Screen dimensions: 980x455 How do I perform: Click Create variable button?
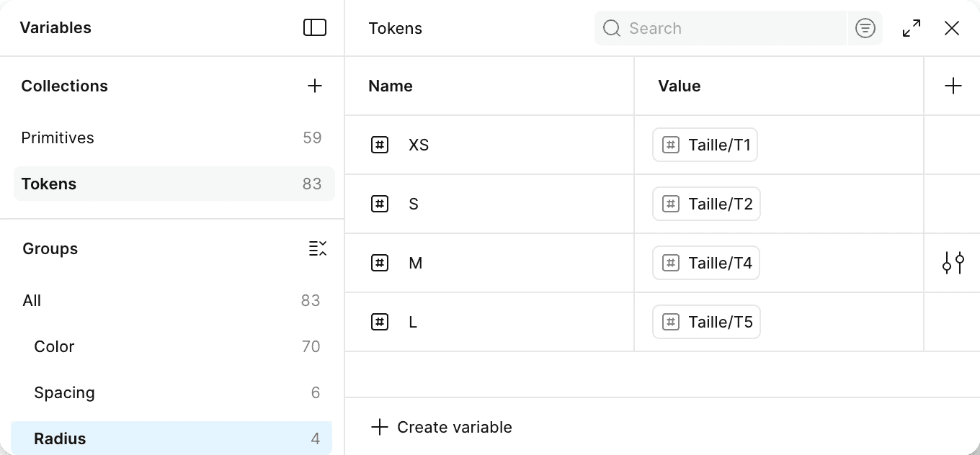pos(442,428)
